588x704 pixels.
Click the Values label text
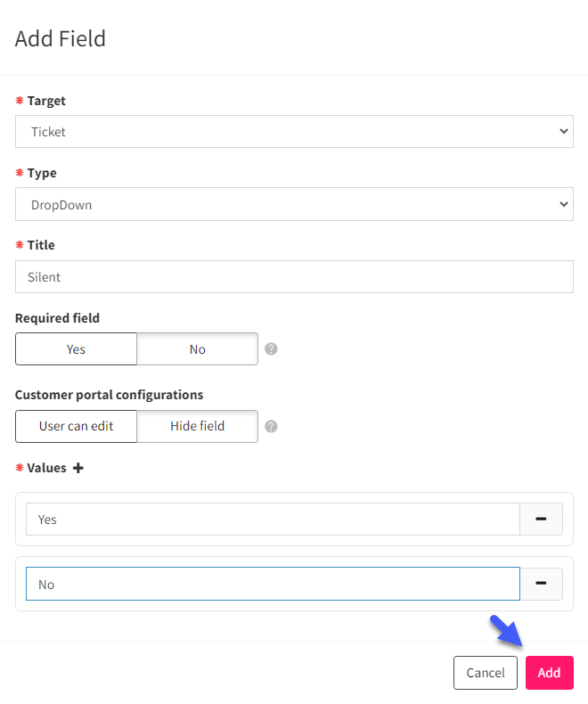[46, 468]
